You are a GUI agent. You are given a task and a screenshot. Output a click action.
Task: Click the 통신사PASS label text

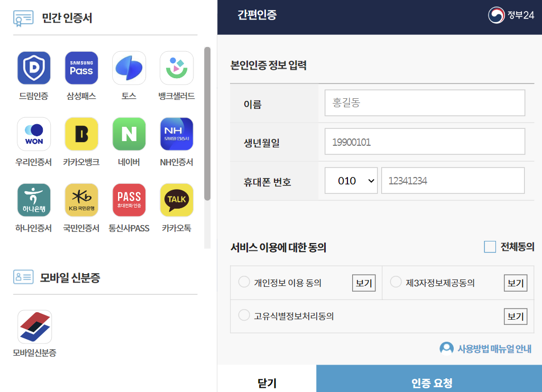129,228
